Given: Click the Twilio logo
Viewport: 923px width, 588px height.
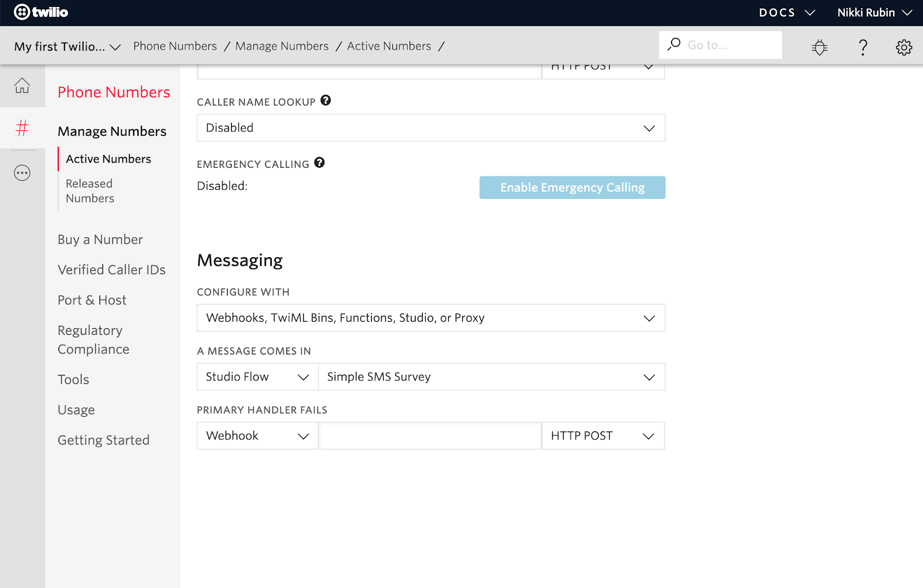Looking at the screenshot, I should tap(41, 12).
